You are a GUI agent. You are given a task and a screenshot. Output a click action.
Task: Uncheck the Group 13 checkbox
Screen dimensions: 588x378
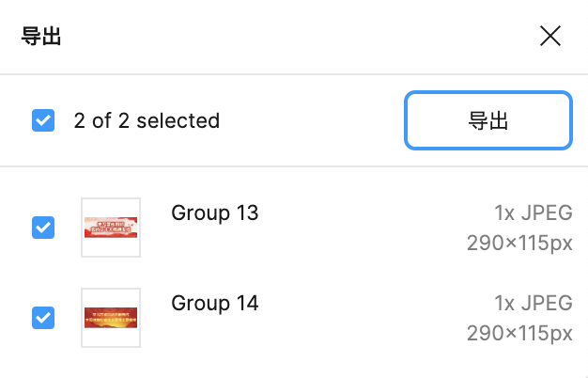coord(43,227)
